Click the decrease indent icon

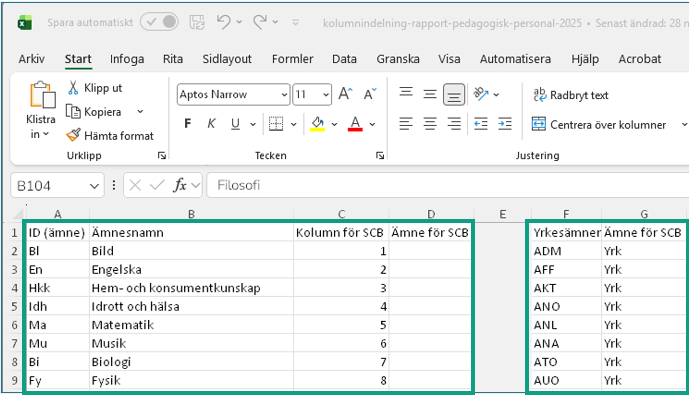(481, 124)
